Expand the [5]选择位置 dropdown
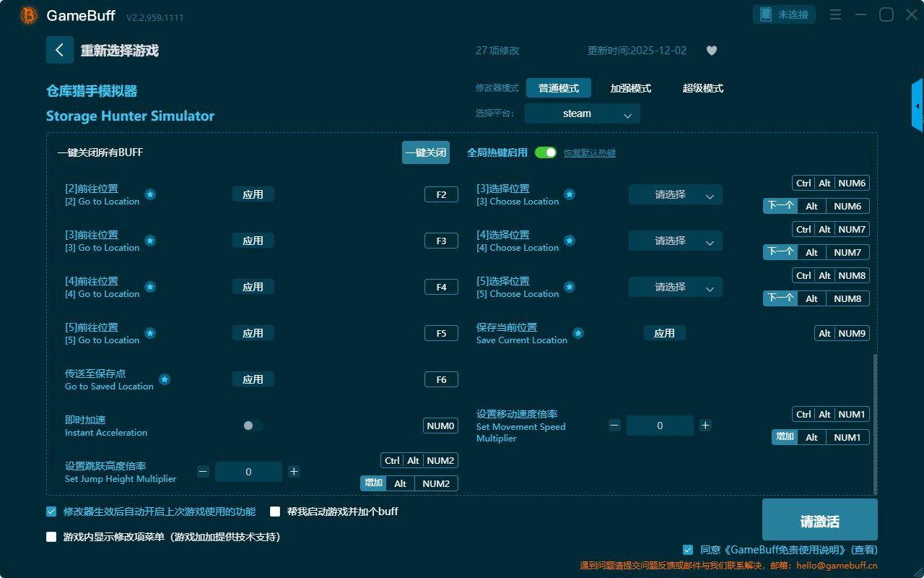Screen dimensions: 924x578 (675, 287)
